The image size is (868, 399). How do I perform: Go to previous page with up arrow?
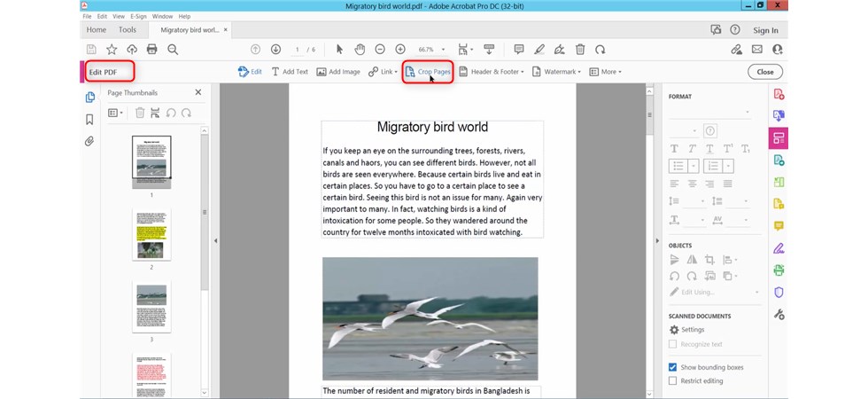pyautogui.click(x=255, y=50)
